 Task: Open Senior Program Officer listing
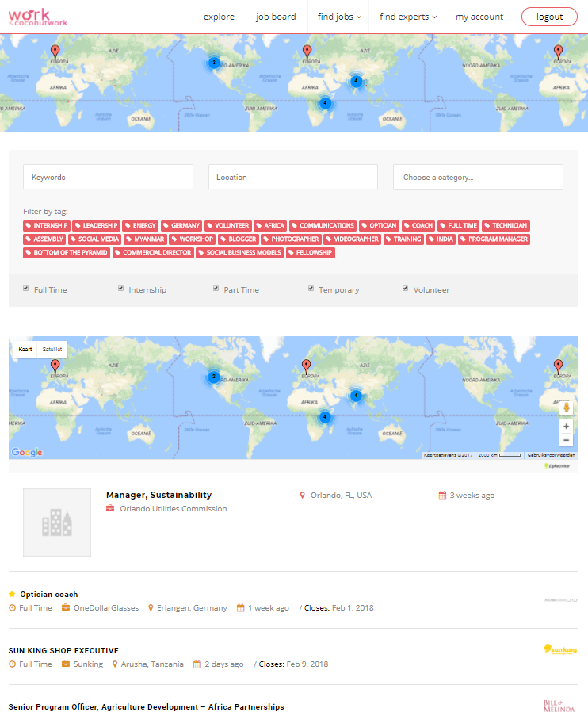146,706
